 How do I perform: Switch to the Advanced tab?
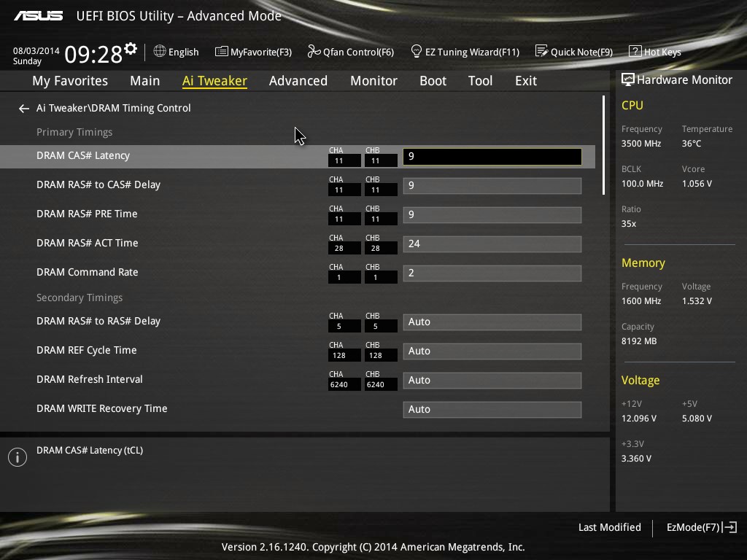click(x=298, y=81)
